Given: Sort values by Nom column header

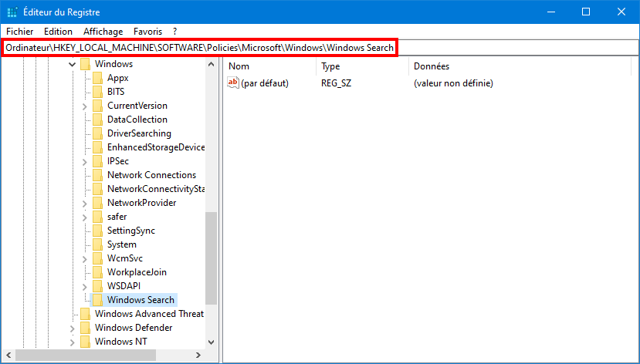Looking at the screenshot, I should point(269,66).
